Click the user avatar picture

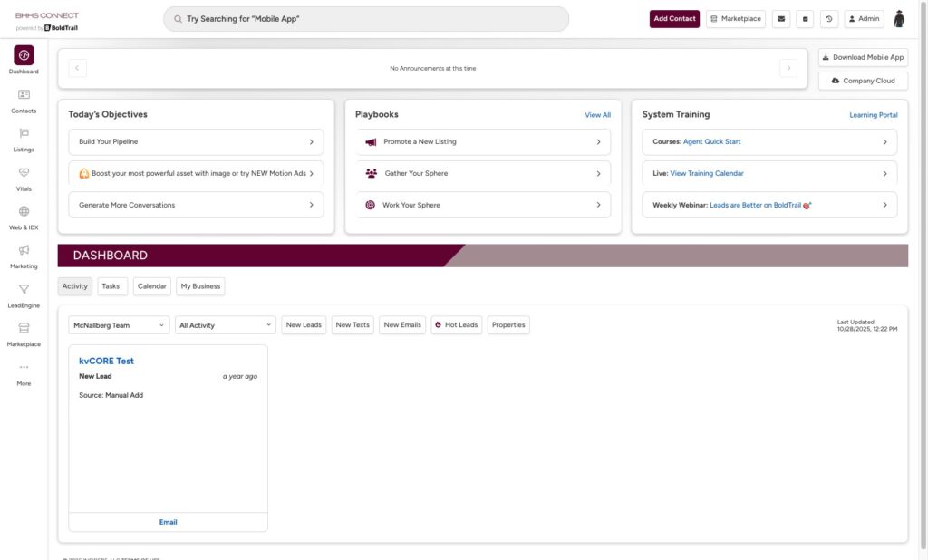[899, 19]
